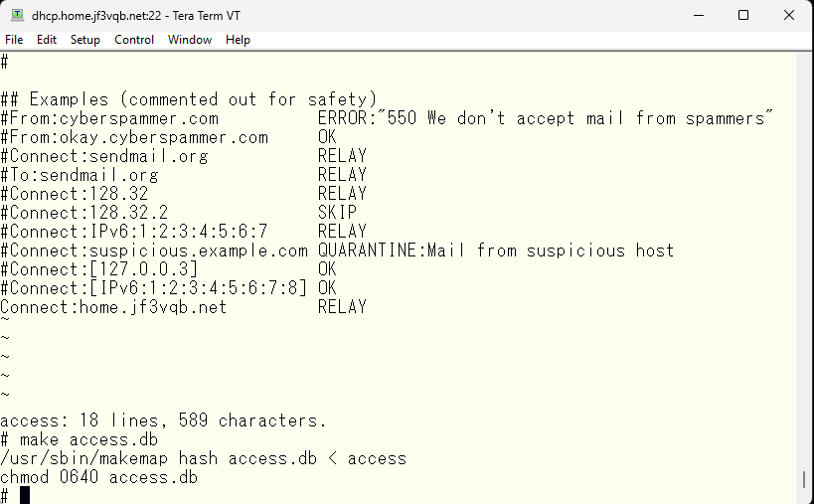Click the QUARANTINE text in suspicious.example.com line
This screenshot has height=504, width=814.
tap(371, 251)
